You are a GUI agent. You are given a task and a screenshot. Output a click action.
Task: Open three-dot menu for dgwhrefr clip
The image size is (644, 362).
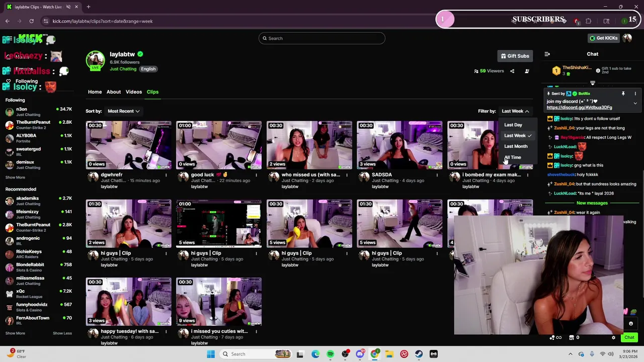[166, 175]
